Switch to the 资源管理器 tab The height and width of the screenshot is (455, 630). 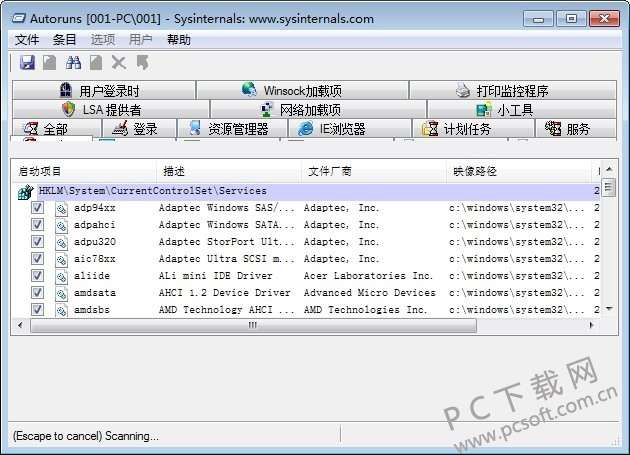tap(233, 129)
